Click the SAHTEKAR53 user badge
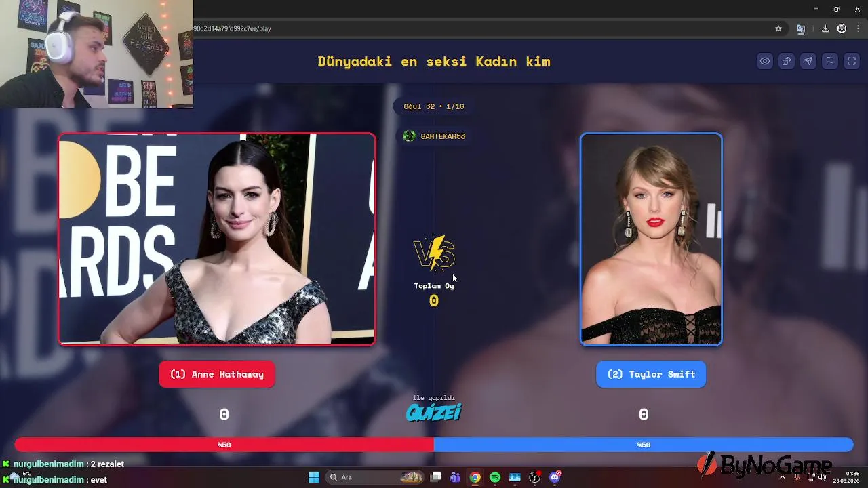The width and height of the screenshot is (868, 488). [x=434, y=136]
